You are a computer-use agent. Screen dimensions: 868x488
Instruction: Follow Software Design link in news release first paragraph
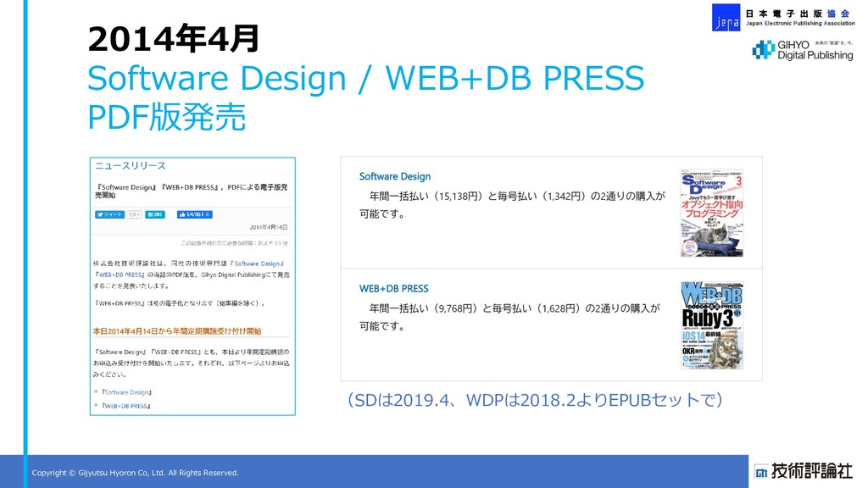pos(257,264)
